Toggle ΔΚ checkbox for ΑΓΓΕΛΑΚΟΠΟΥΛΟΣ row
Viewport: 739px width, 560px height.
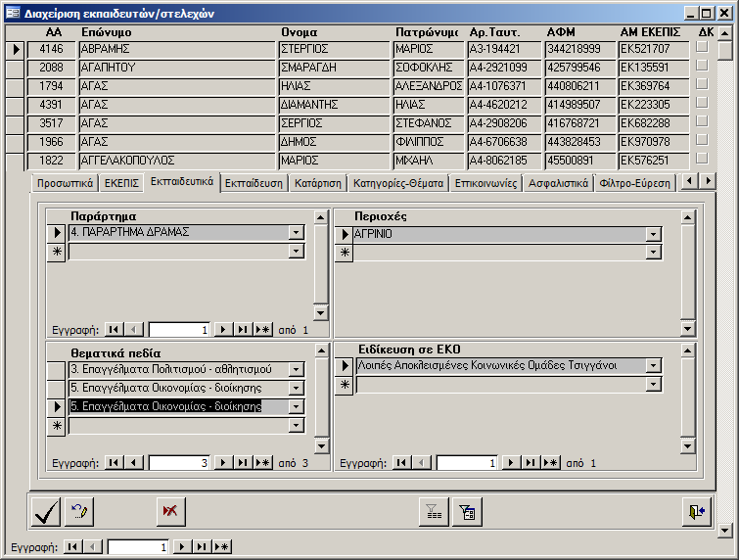point(701,160)
